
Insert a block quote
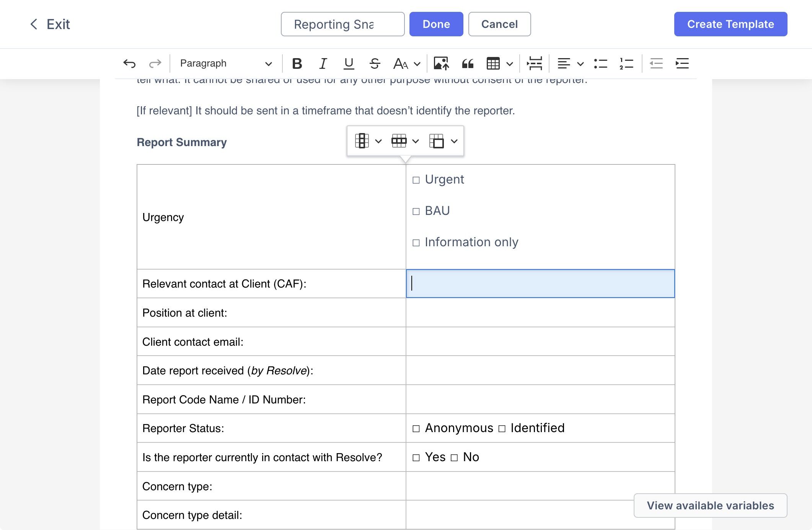pos(467,63)
